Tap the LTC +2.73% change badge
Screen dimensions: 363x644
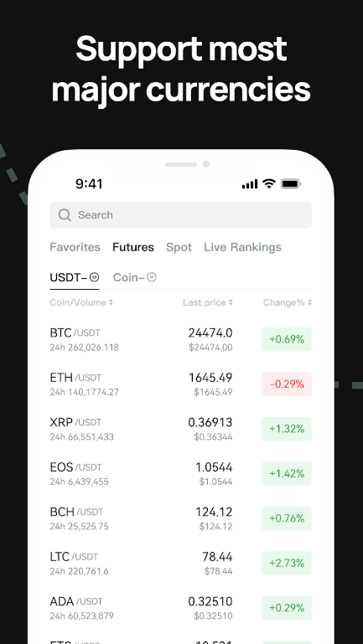click(287, 563)
